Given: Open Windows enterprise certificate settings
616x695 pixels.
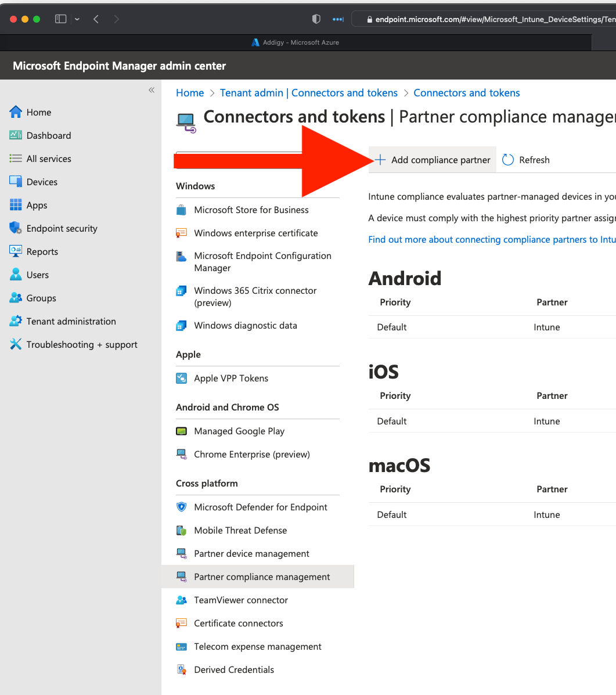Looking at the screenshot, I should tap(255, 233).
